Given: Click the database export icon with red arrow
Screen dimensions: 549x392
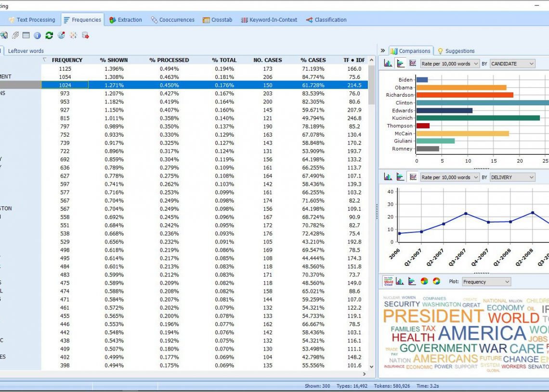Looking at the screenshot, I should (x=85, y=35).
